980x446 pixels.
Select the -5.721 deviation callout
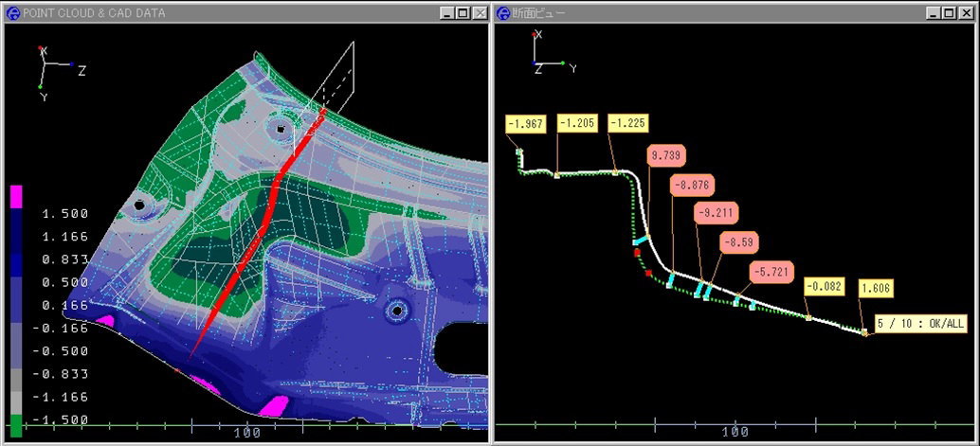point(770,272)
